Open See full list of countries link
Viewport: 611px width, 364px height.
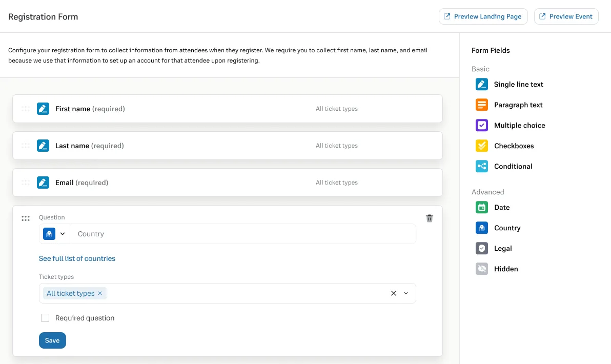point(77,258)
